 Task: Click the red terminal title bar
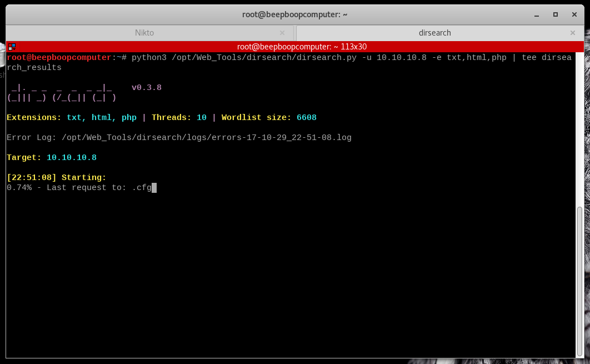(x=302, y=47)
